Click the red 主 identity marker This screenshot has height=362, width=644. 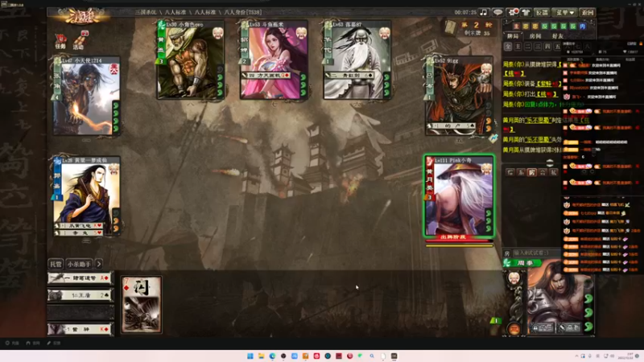[x=516, y=27]
